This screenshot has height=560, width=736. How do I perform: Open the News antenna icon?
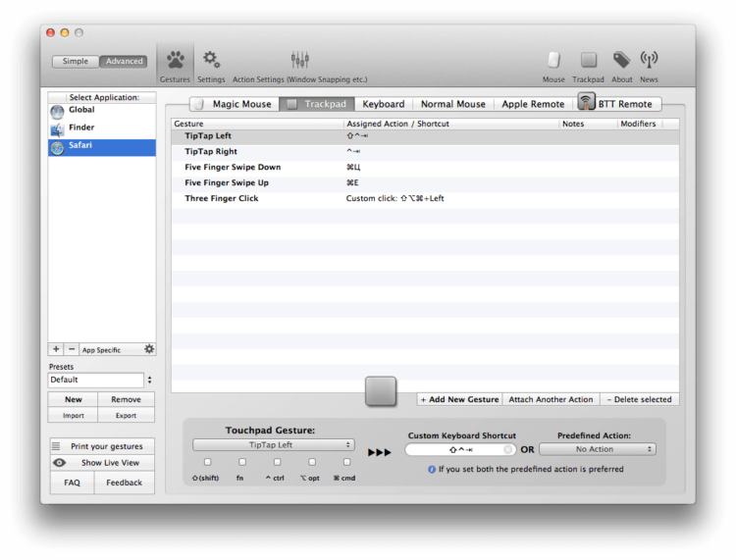coord(649,65)
